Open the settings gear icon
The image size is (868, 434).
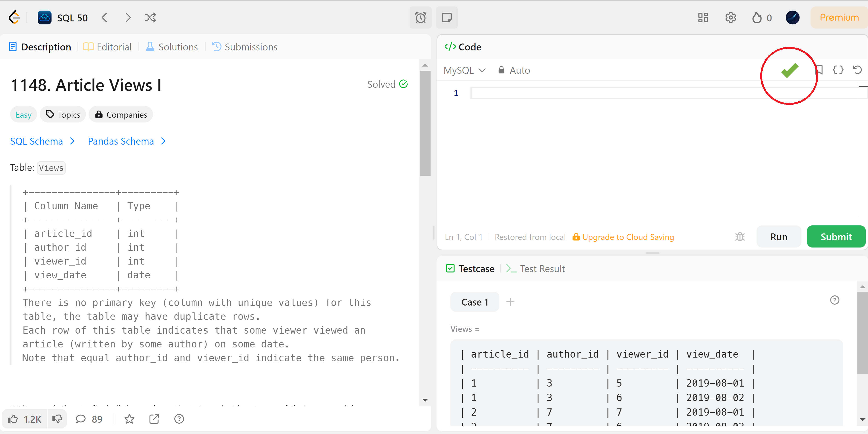point(730,17)
